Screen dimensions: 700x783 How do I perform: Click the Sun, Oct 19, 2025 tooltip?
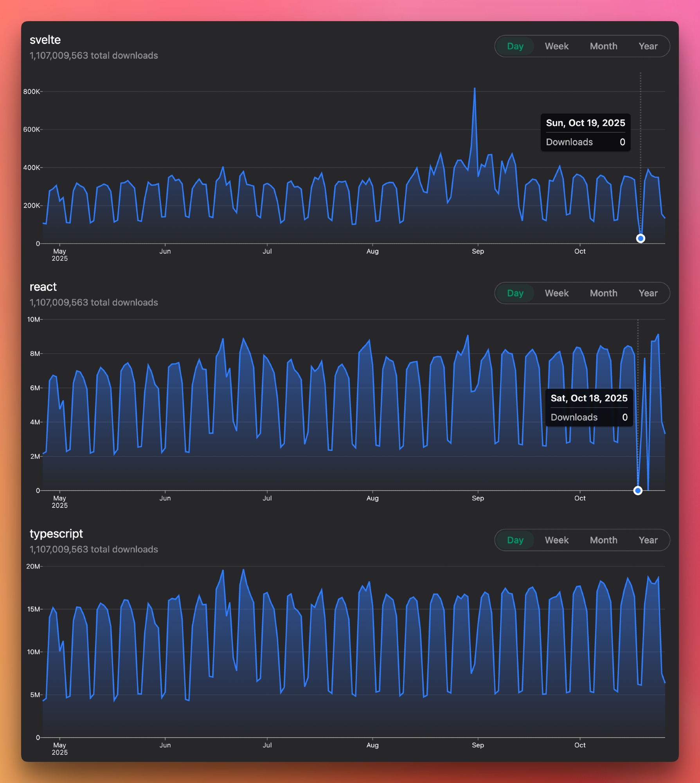pos(585,132)
